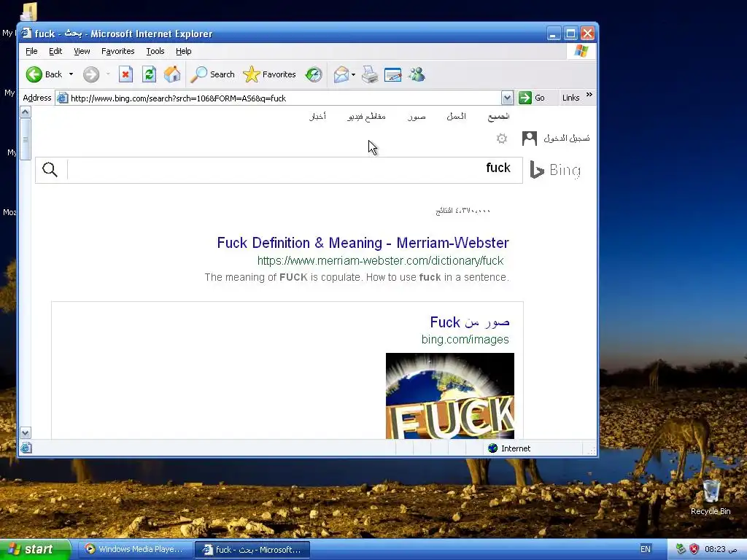Click the safely remove hardware tray icon
The image size is (747, 560).
[681, 549]
